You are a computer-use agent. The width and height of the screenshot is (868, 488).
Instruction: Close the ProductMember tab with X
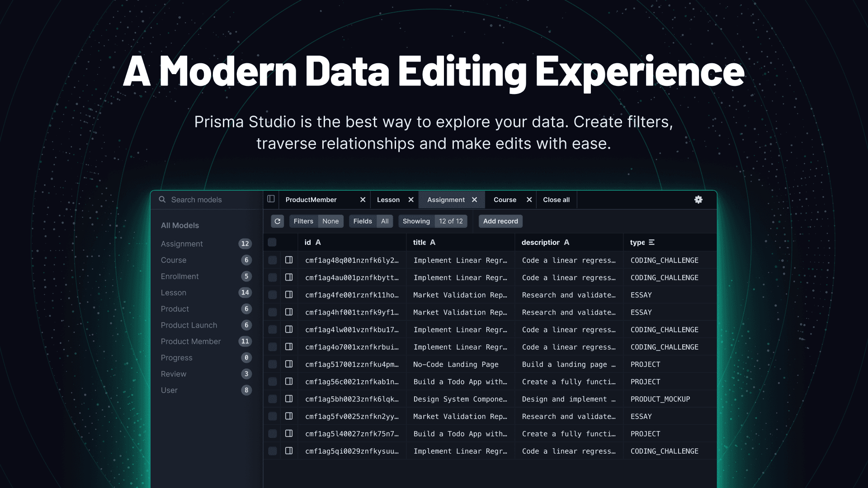[363, 200]
